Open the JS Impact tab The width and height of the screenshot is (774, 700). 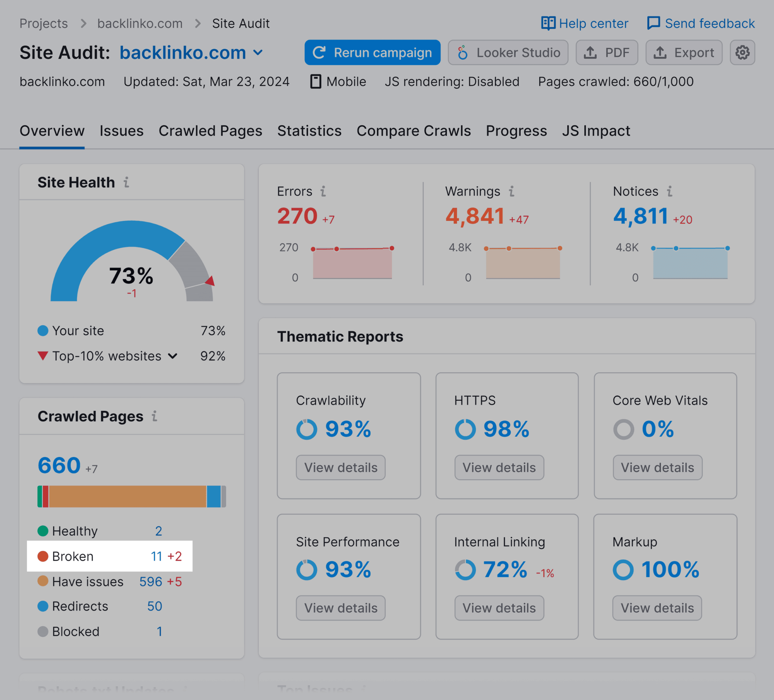click(596, 131)
